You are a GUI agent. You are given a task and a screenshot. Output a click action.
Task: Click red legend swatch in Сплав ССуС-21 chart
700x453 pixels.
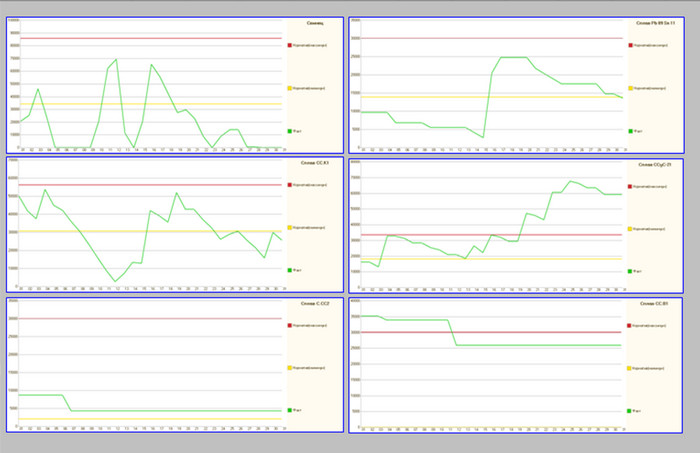(x=631, y=185)
